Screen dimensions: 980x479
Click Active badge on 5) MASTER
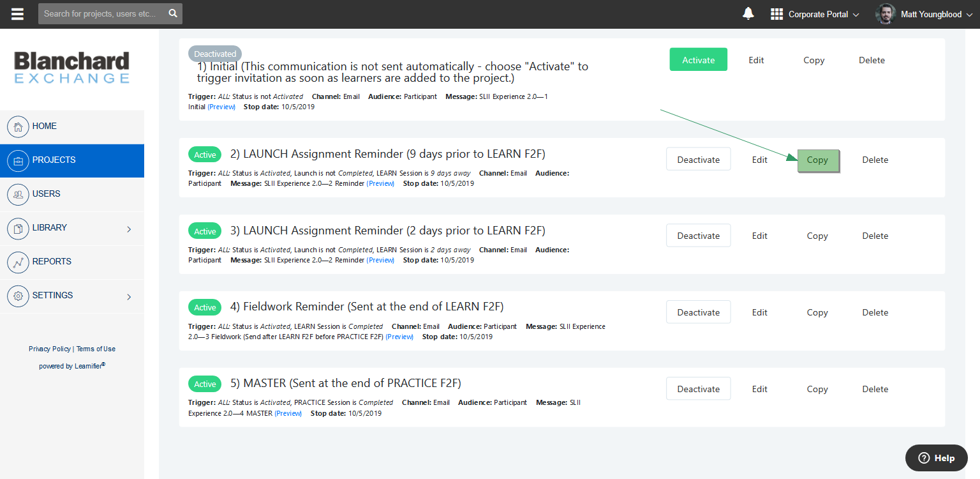pyautogui.click(x=205, y=384)
